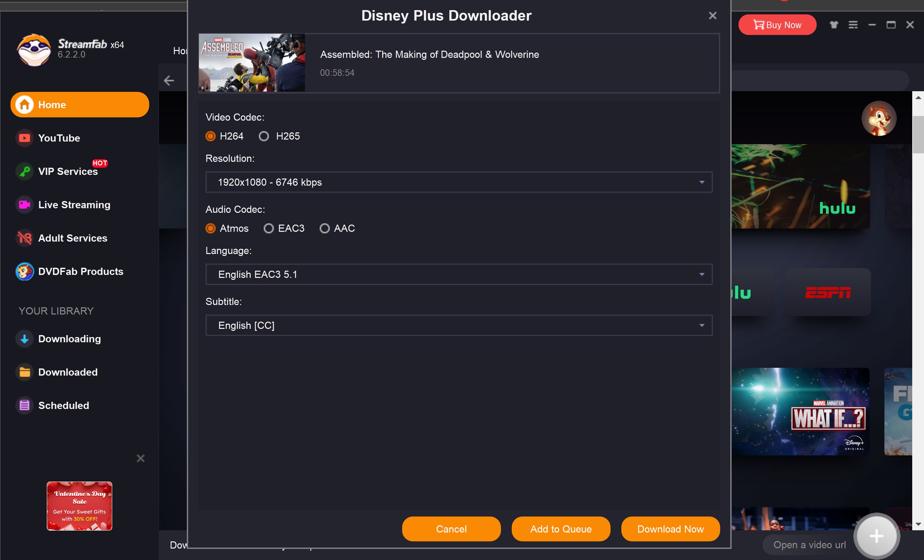Click the 'YOUR LIBRARY' heading
Screen dimensions: 924x560
coord(56,311)
